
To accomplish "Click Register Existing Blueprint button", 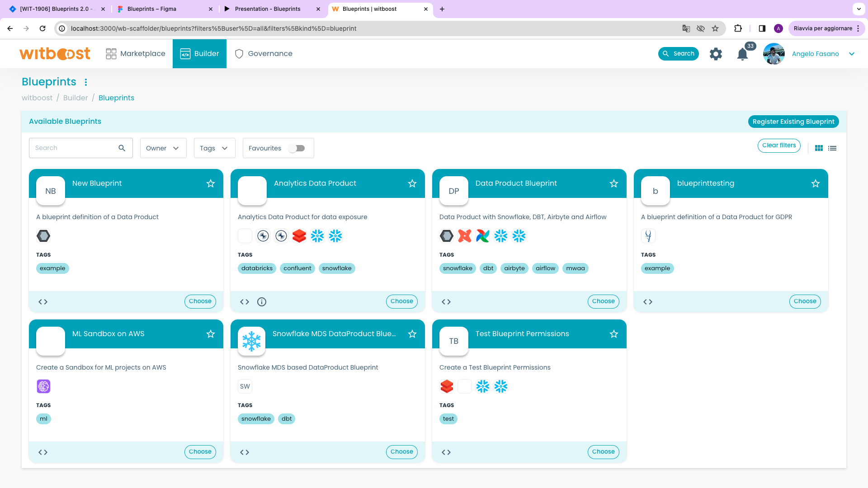I will coord(794,122).
